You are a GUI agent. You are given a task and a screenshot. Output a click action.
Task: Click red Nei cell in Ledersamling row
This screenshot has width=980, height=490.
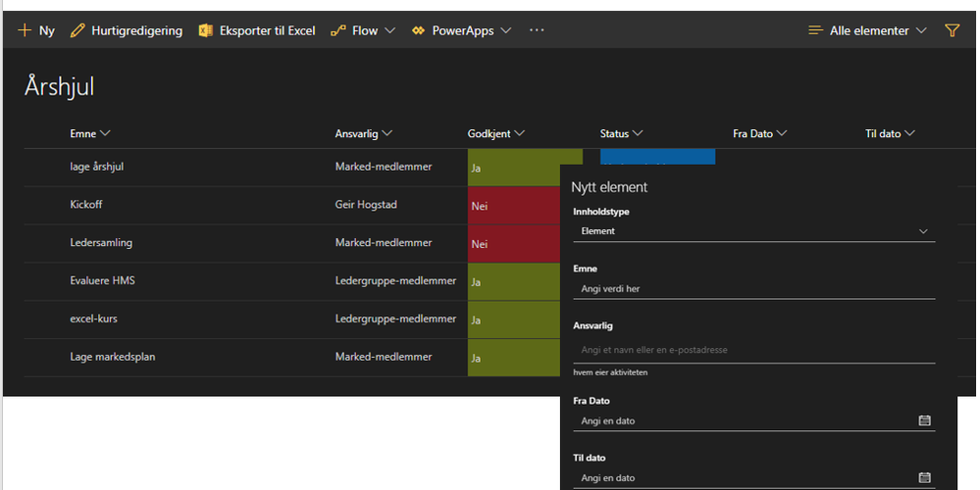pyautogui.click(x=514, y=243)
